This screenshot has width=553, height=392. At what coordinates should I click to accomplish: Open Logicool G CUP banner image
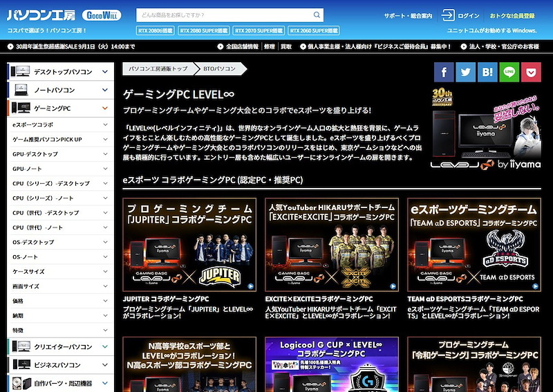click(332, 364)
